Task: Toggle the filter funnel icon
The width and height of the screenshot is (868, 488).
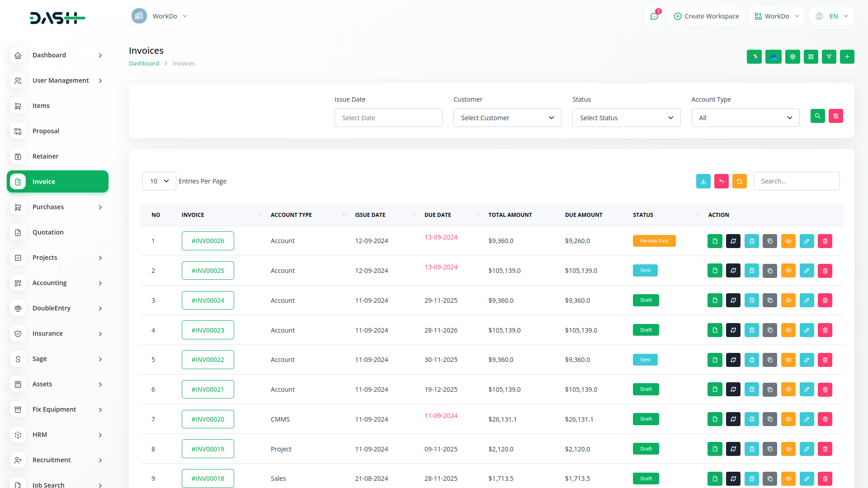Action: [829, 56]
